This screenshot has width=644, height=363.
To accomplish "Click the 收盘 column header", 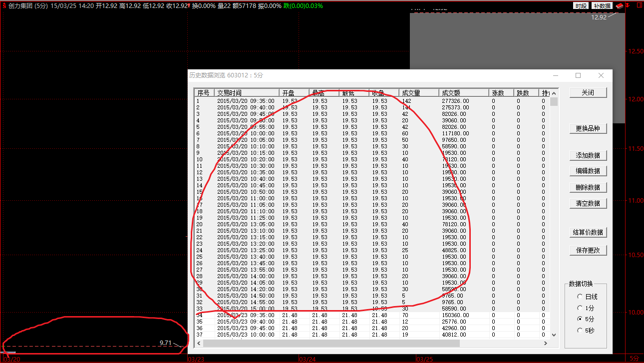I will point(383,93).
